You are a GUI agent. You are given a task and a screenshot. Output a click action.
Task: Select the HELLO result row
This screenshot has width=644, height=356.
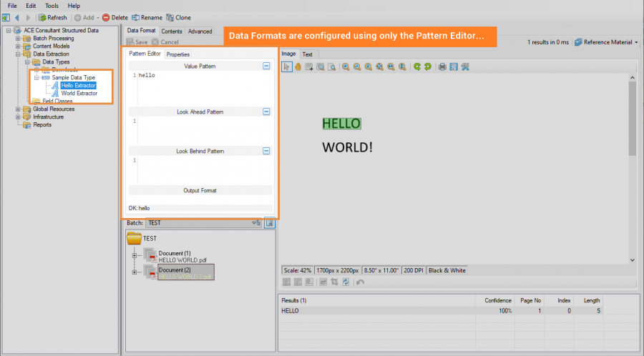(441, 311)
